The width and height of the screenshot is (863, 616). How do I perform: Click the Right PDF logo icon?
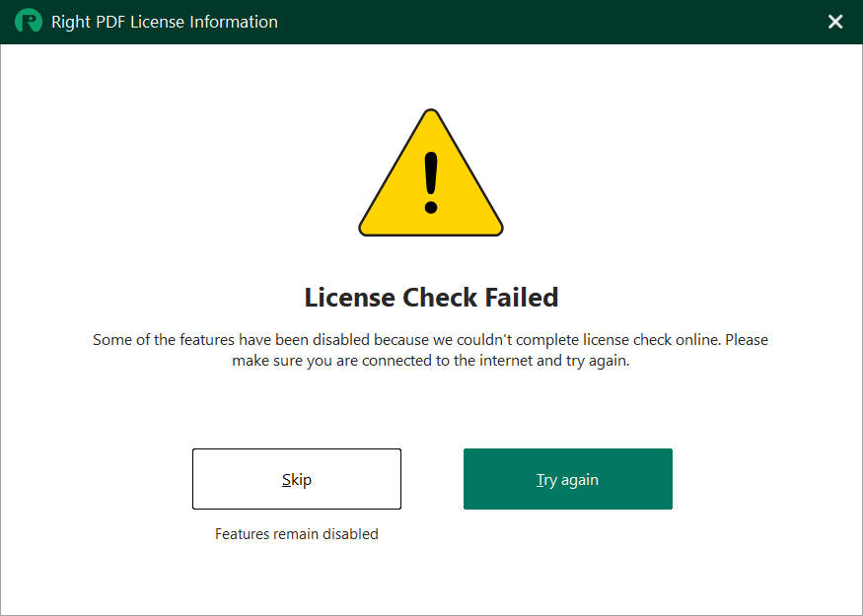tap(28, 22)
